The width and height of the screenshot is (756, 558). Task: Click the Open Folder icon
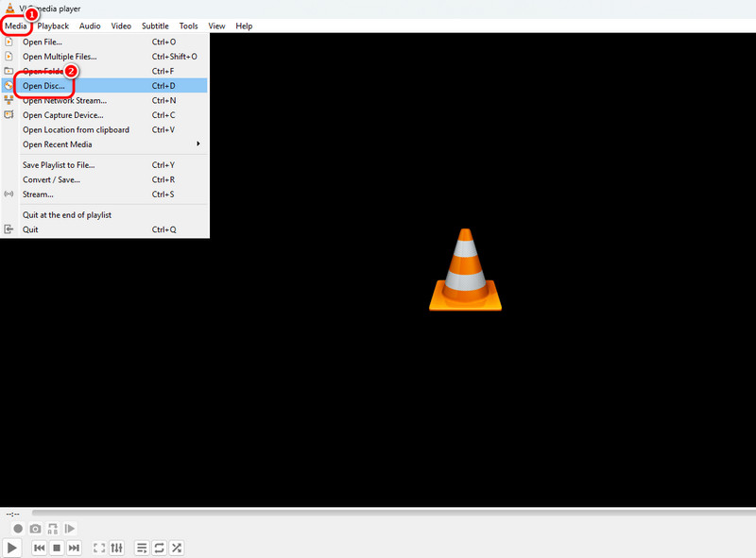click(9, 71)
